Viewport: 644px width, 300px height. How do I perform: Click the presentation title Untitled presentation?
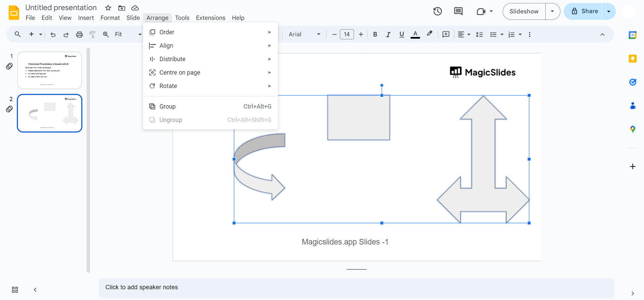(x=61, y=8)
